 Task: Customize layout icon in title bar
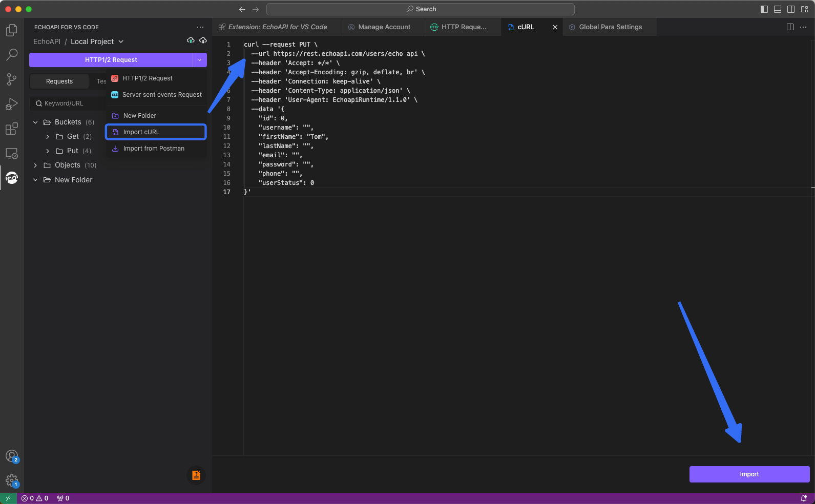(805, 9)
